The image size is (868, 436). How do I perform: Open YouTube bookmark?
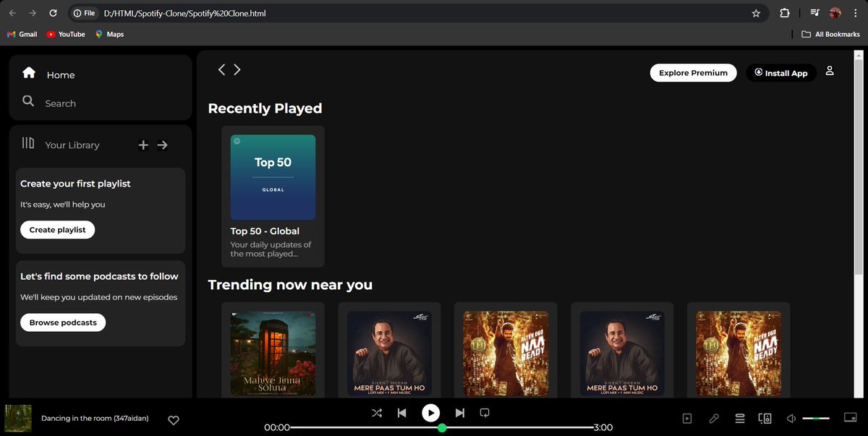click(66, 34)
